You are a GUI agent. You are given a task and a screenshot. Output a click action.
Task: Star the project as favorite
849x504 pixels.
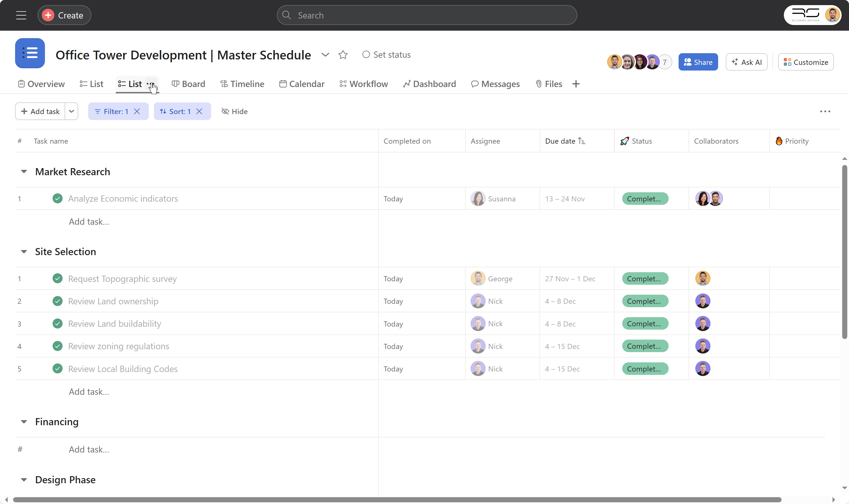click(x=343, y=55)
